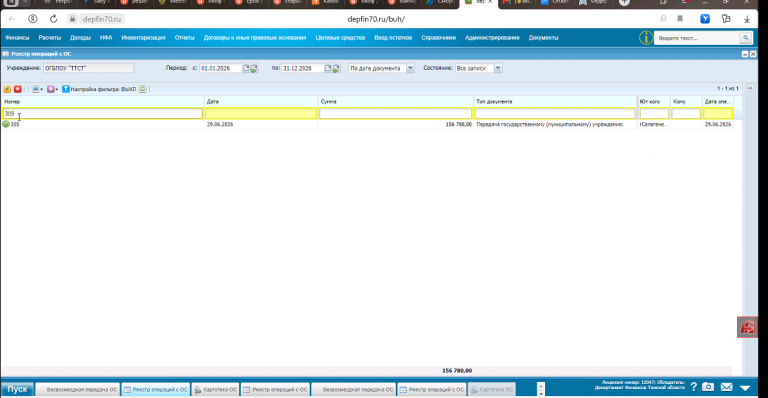
Task: Click the camera screenshot icon
Action: [x=708, y=387]
